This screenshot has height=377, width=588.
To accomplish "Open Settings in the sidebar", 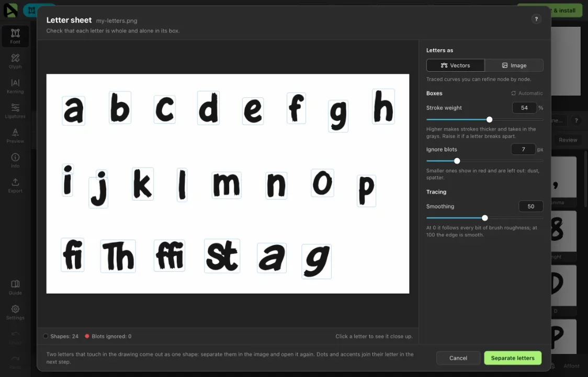I will (x=15, y=312).
